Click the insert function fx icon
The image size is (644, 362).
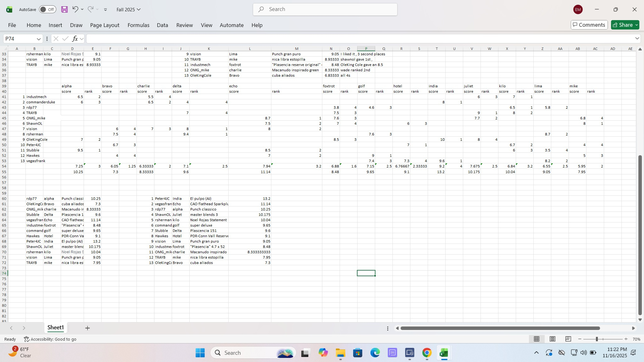point(75,39)
